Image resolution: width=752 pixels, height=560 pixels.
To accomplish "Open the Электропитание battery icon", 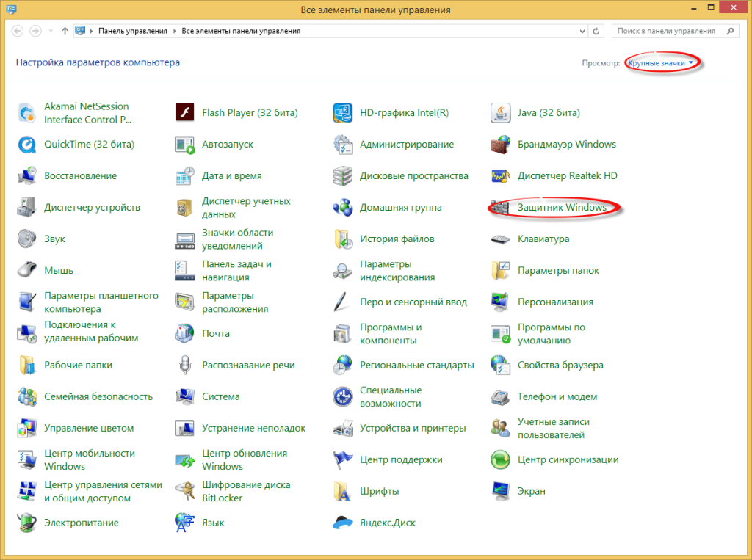I will [x=26, y=523].
